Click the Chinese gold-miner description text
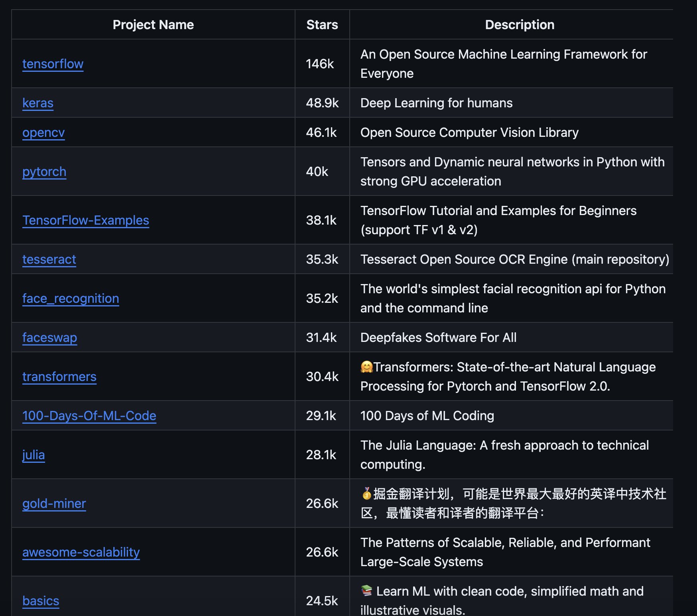The image size is (697, 616). pos(513,503)
